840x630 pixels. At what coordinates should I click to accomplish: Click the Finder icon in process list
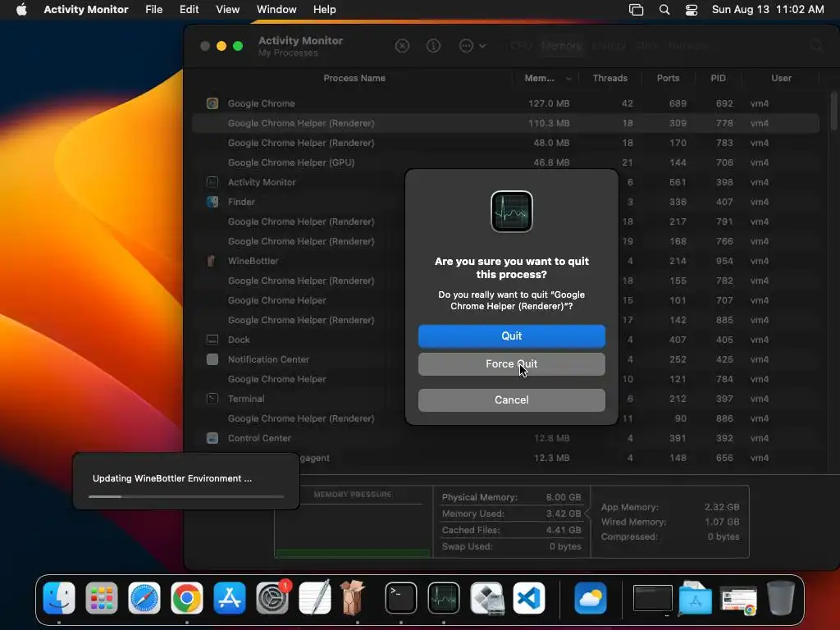tap(212, 202)
